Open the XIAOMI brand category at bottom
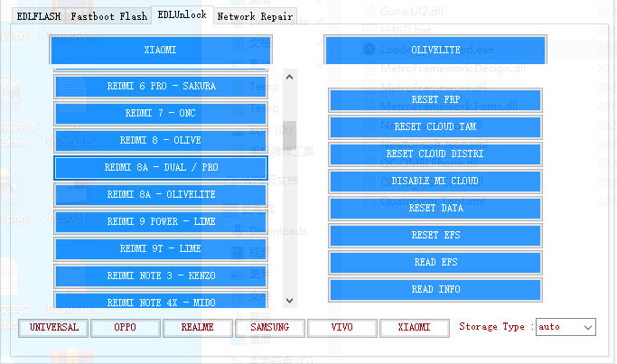The image size is (617, 364). click(x=415, y=328)
